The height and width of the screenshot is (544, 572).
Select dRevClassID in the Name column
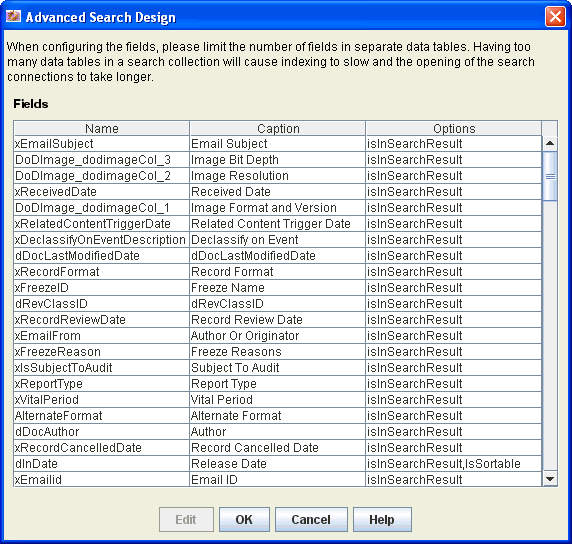[x=102, y=304]
